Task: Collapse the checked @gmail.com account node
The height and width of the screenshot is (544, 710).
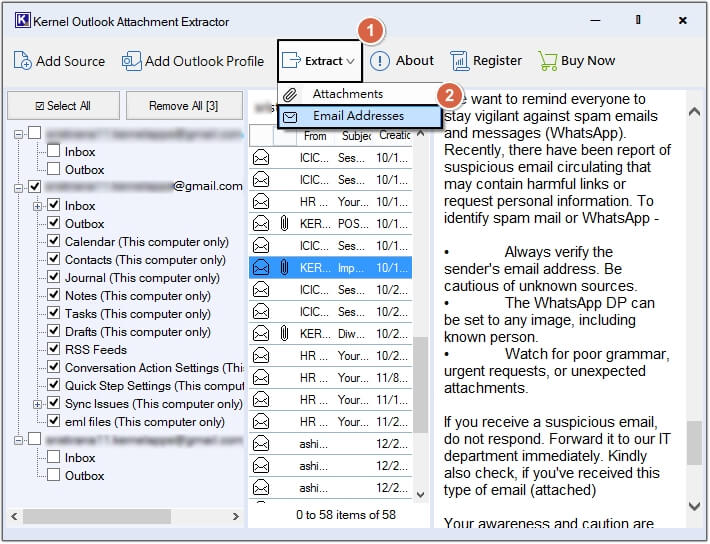Action: click(19, 188)
